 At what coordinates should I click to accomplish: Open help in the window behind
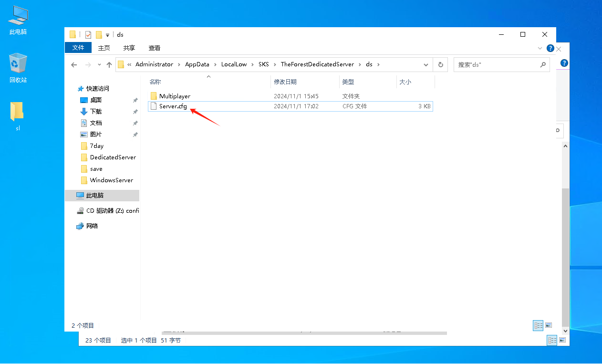click(x=564, y=63)
